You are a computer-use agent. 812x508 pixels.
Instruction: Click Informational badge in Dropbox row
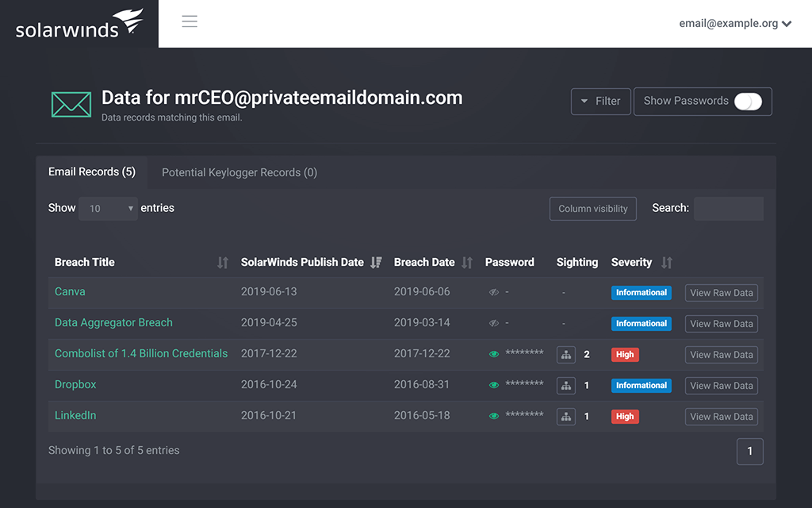(x=641, y=386)
